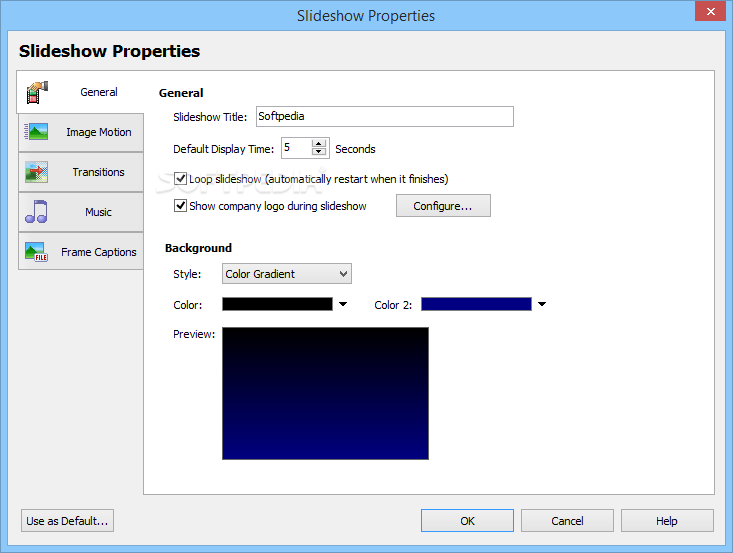
Task: Uncheck Show company logo during slideshow
Action: click(180, 206)
